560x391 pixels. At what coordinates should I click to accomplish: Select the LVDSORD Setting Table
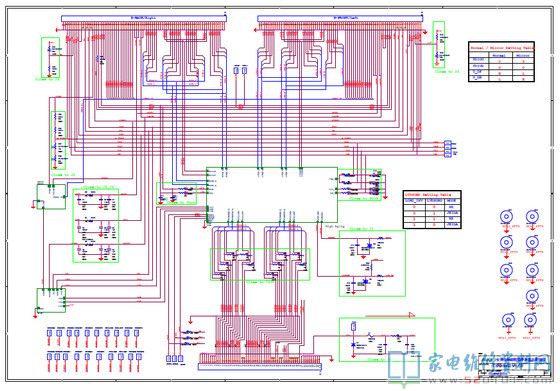[x=432, y=210]
